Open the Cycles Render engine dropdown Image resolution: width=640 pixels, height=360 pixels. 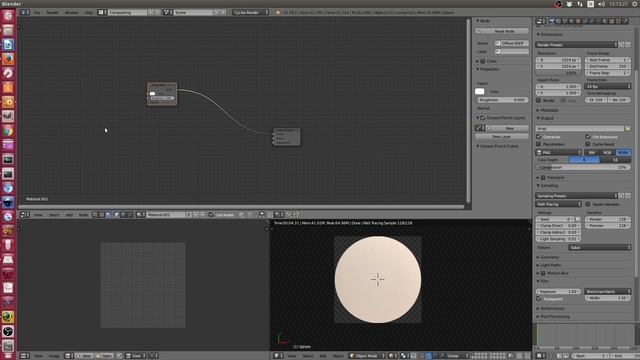point(251,13)
